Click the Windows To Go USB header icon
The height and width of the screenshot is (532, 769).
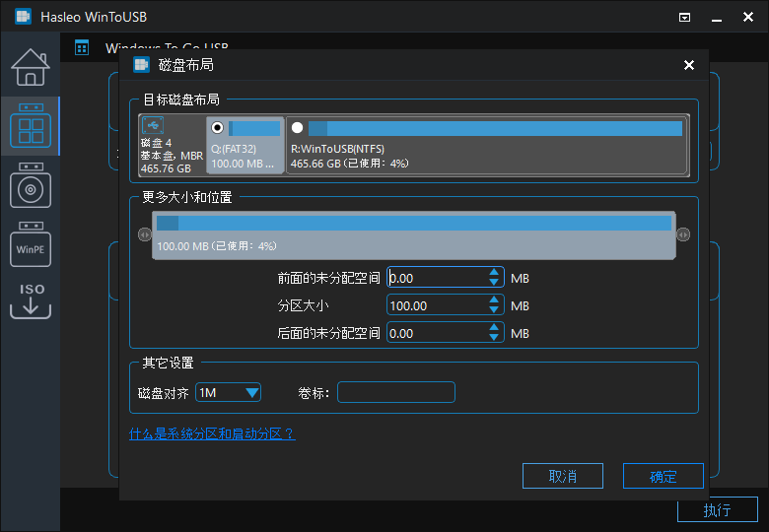click(82, 47)
